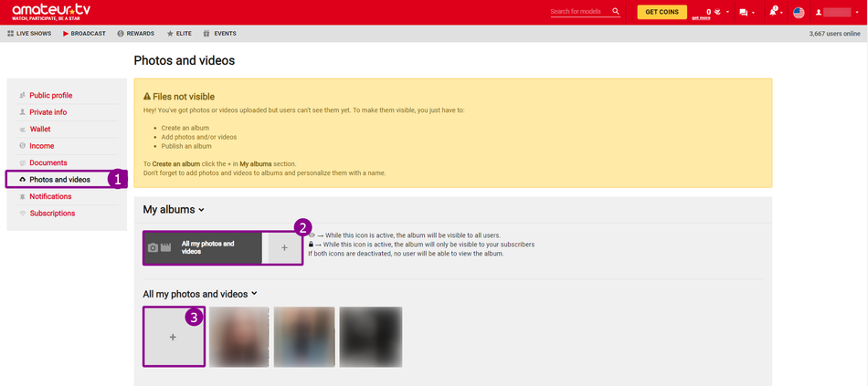The width and height of the screenshot is (868, 386).
Task: Open the Subscriptions sidebar link
Action: point(52,214)
